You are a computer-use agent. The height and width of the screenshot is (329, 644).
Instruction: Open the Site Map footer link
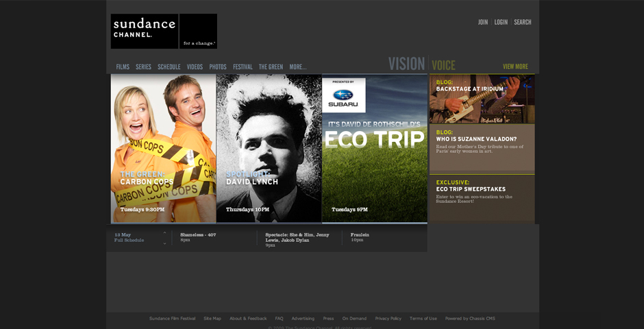[212, 318]
